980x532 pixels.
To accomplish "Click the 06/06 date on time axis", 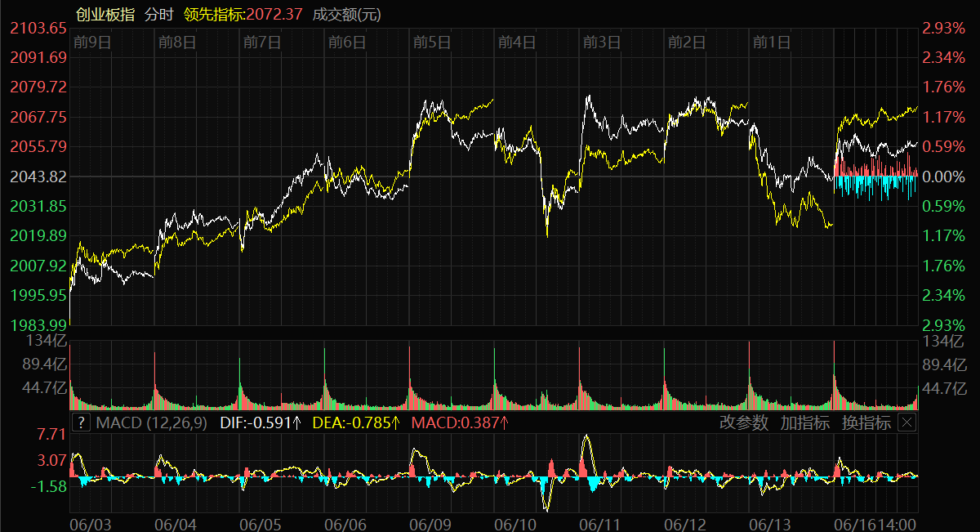I will click(345, 523).
